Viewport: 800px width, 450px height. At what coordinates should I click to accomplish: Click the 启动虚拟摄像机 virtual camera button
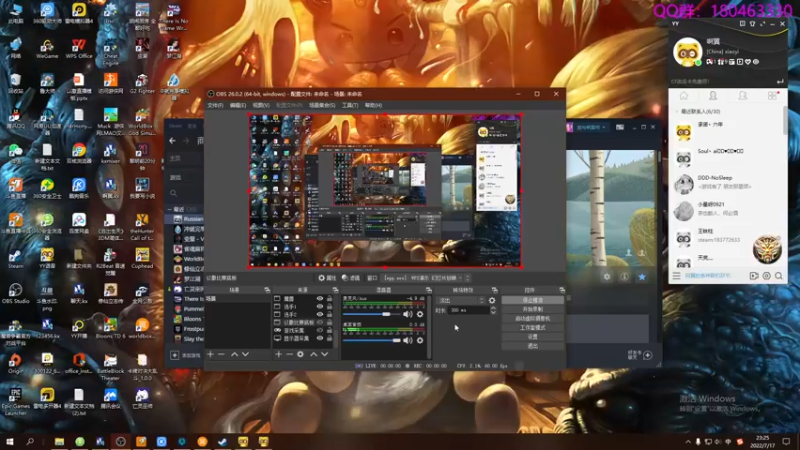click(x=533, y=318)
